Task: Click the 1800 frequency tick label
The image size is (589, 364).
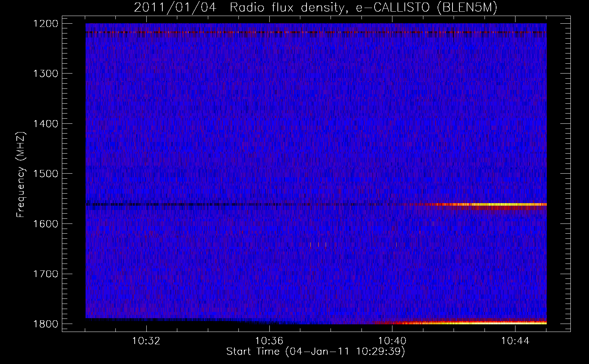Action: click(46, 324)
